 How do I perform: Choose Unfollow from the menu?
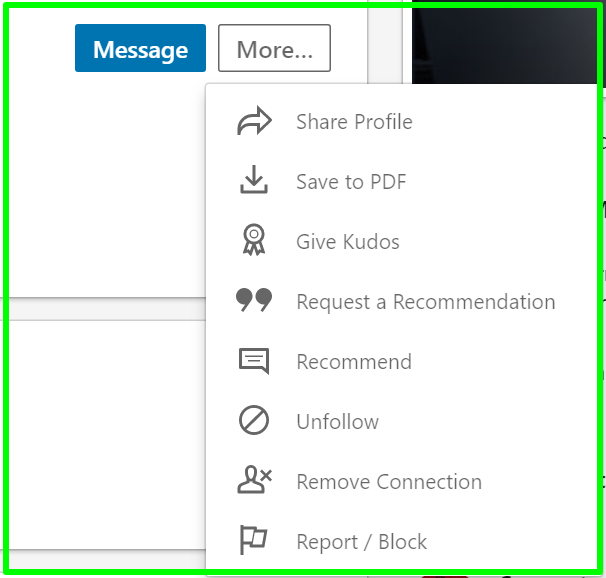[337, 422]
